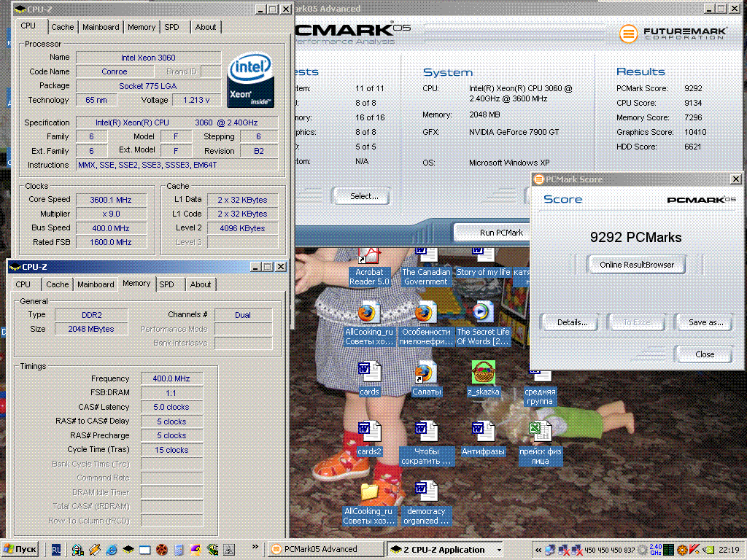Click the red pentagram quick launch icon
Image resolution: width=747 pixels, height=560 pixels.
[162, 550]
